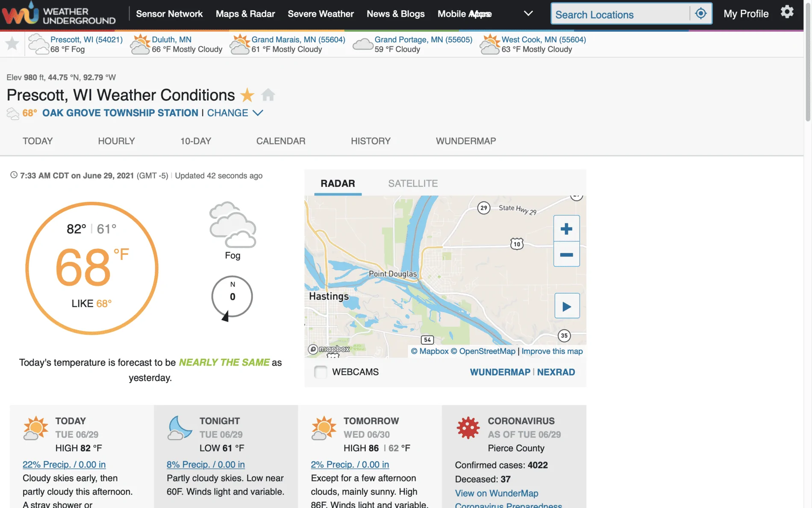The height and width of the screenshot is (508, 812).
Task: Click the Improve this map link
Action: click(x=552, y=351)
